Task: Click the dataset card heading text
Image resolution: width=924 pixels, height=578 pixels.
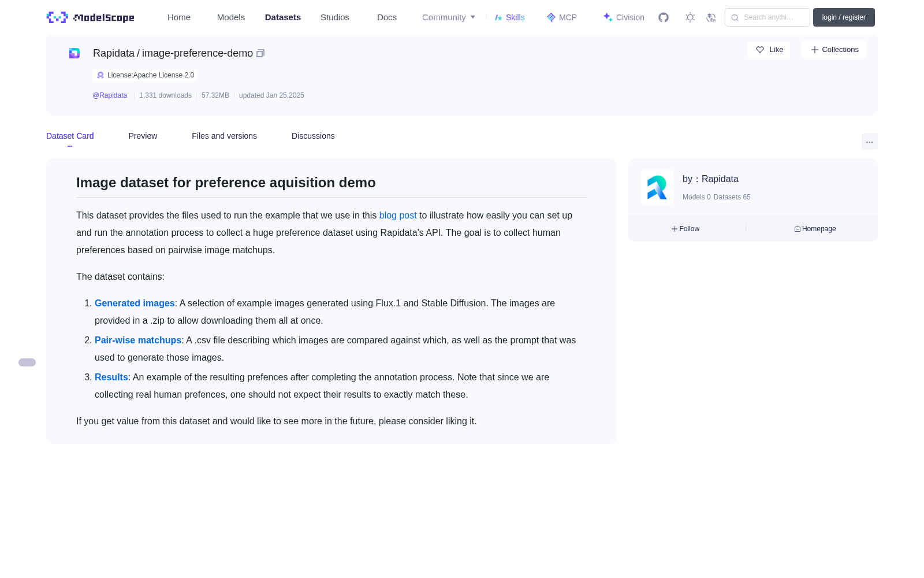Action: [x=226, y=183]
